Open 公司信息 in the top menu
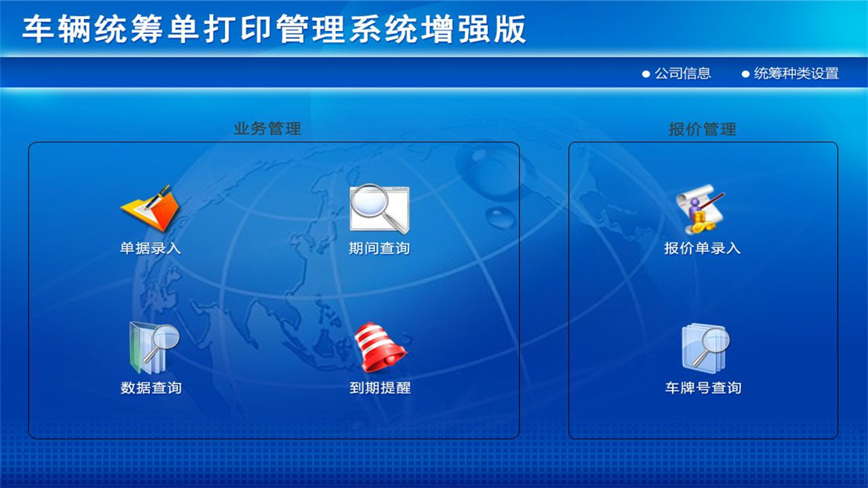 [682, 73]
